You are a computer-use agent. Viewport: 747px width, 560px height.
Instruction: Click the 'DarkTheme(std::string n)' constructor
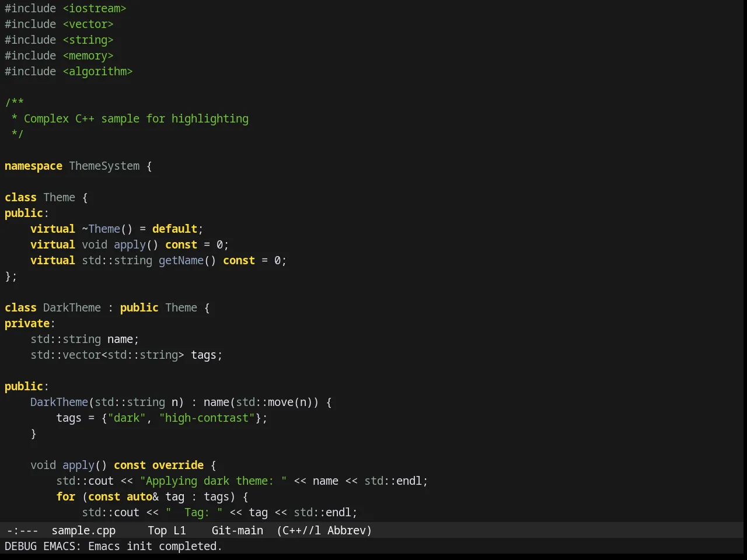pyautogui.click(x=107, y=402)
